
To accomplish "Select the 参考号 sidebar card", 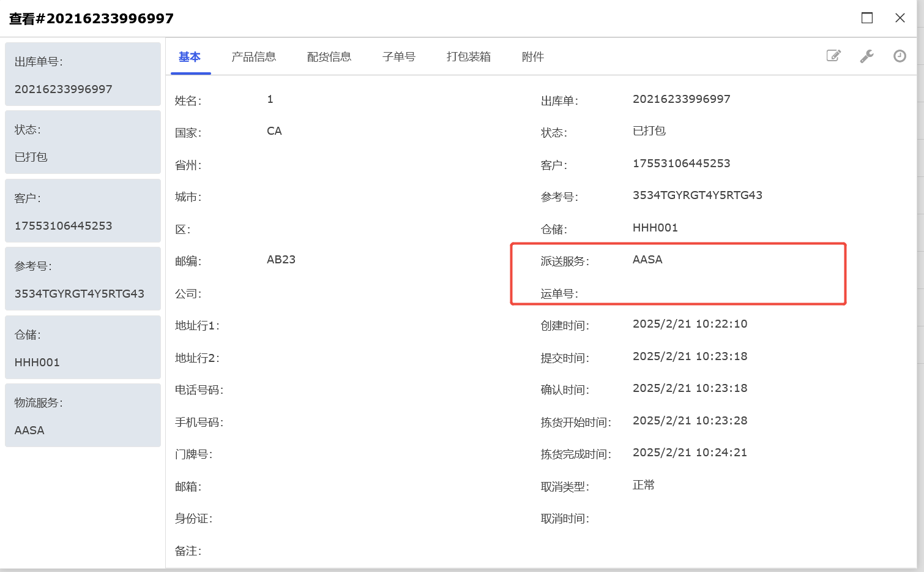I will click(83, 279).
